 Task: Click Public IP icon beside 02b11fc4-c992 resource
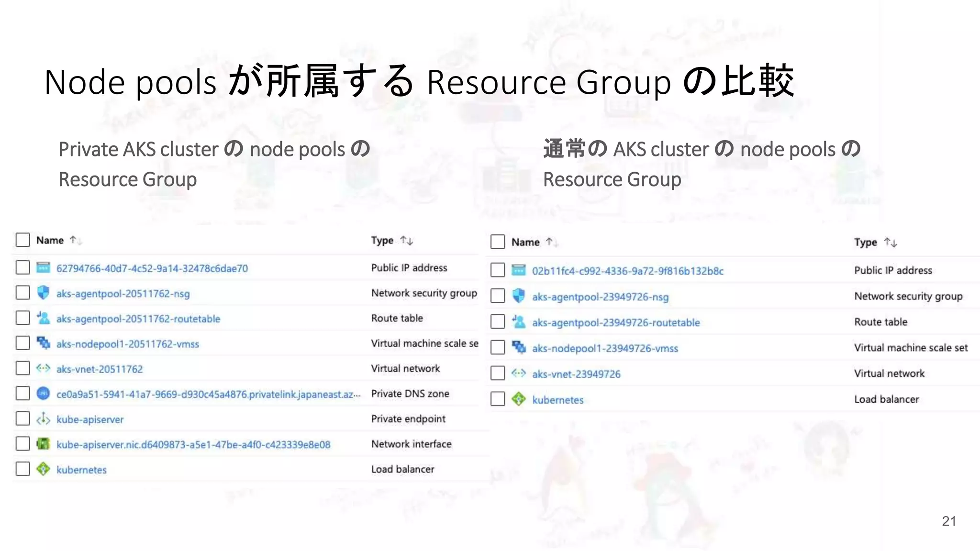pyautogui.click(x=519, y=270)
